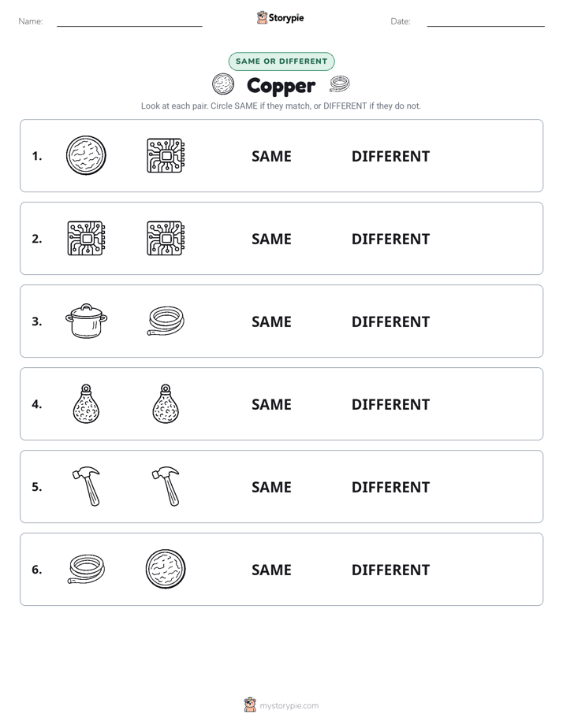
Task: Choose SAME for question 4
Action: [271, 404]
